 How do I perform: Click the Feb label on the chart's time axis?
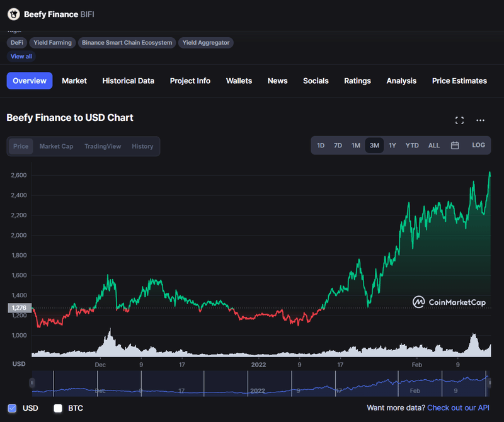click(x=416, y=365)
